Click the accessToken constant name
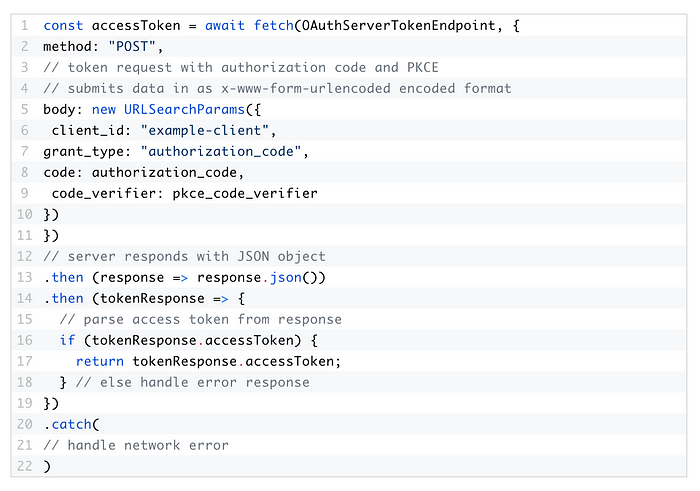The image size is (700, 491). point(136,25)
